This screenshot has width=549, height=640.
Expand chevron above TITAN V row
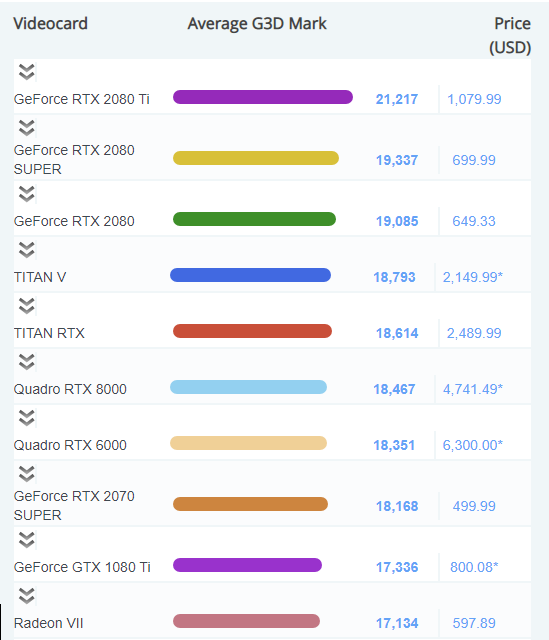click(x=27, y=250)
